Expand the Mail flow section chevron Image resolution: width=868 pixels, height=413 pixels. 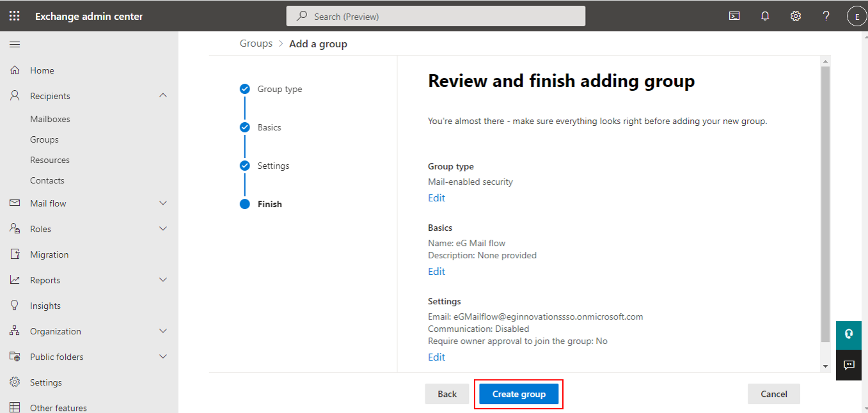163,203
